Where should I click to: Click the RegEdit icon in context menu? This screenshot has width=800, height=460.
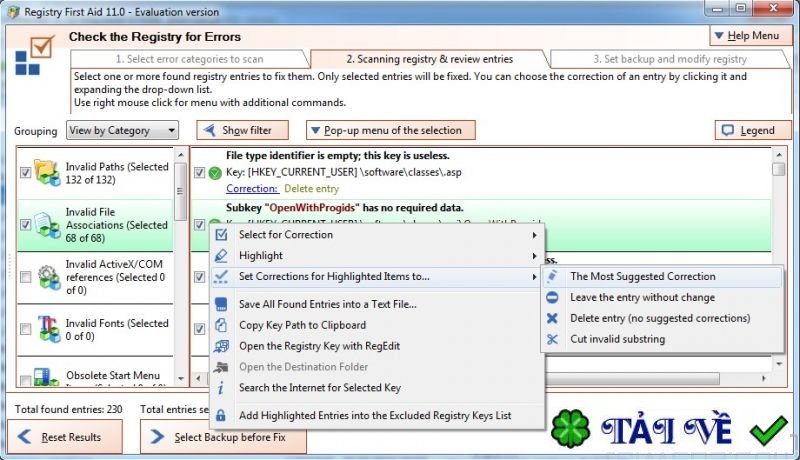click(x=221, y=346)
